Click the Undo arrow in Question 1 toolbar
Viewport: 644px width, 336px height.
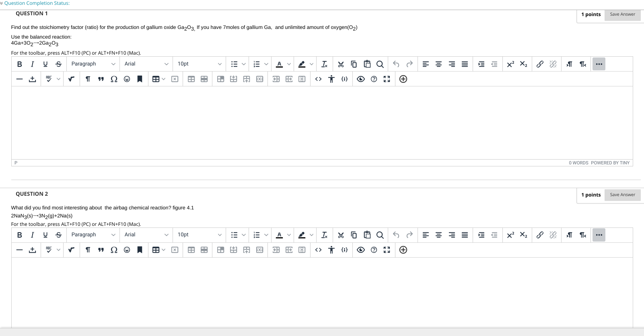[x=396, y=64]
